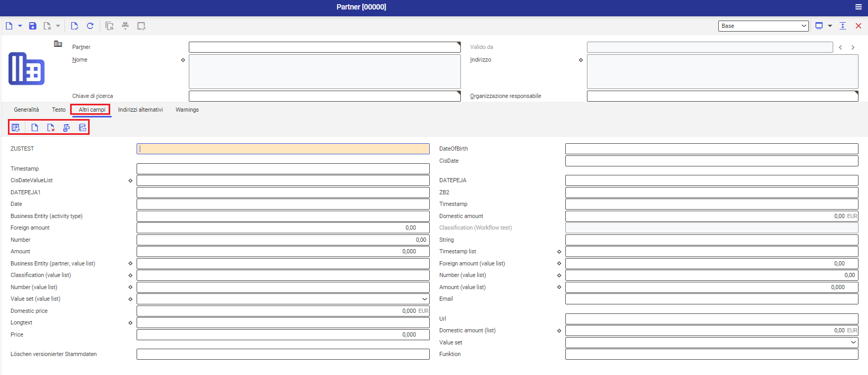
Task: Select the Altri campi tab
Action: coord(92,110)
